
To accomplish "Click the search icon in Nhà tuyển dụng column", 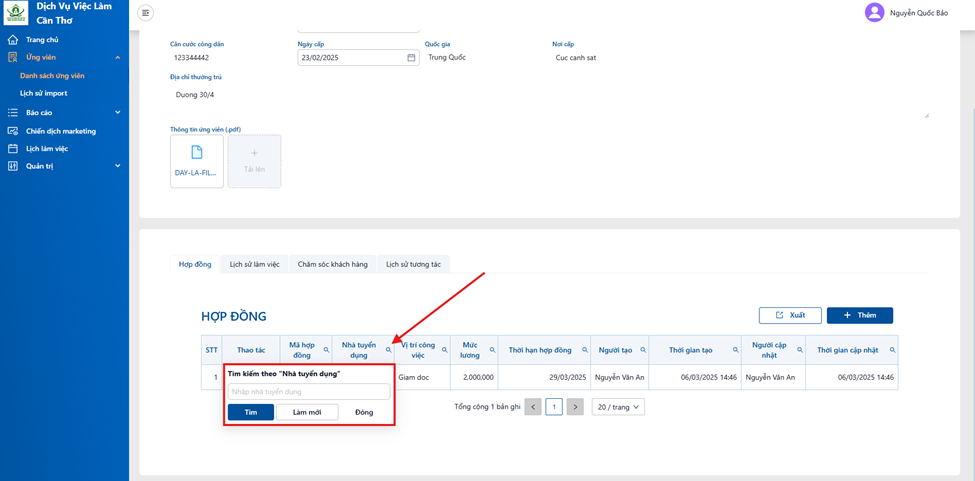I will coord(389,350).
